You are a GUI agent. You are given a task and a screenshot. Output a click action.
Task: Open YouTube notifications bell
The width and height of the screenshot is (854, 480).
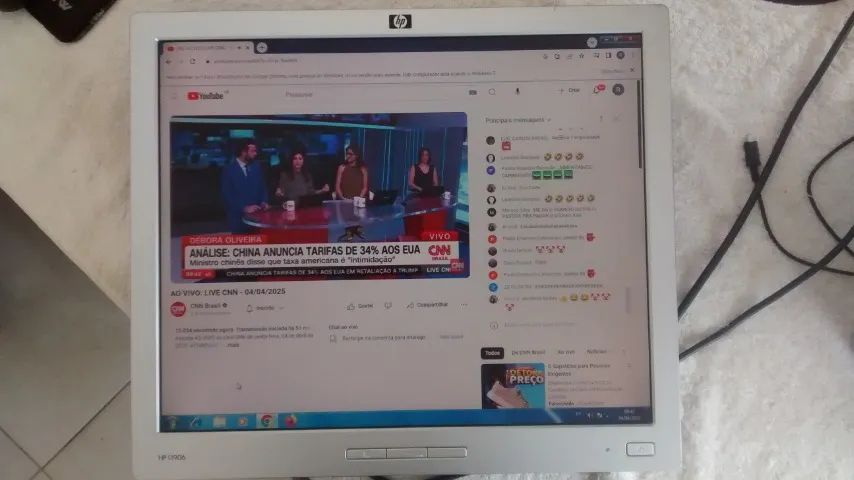tap(597, 90)
